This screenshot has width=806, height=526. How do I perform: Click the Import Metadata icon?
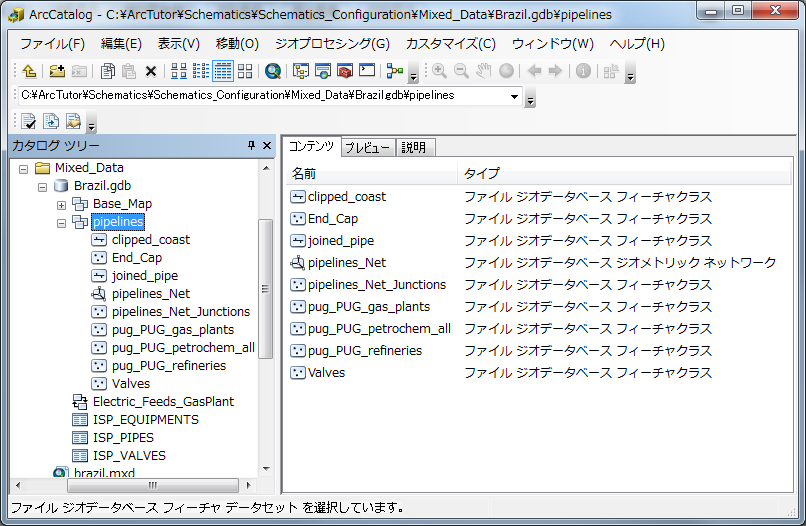[x=73, y=121]
